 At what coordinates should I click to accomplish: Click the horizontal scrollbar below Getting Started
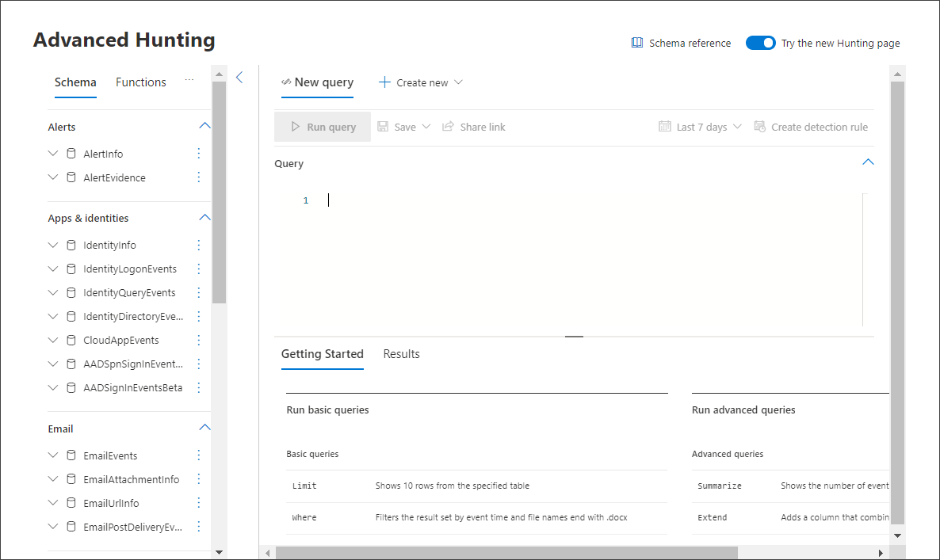pyautogui.click(x=507, y=552)
